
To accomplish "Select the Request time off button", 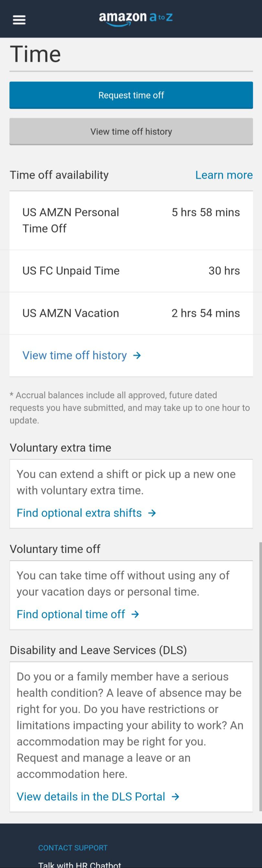I will pos(131,95).
